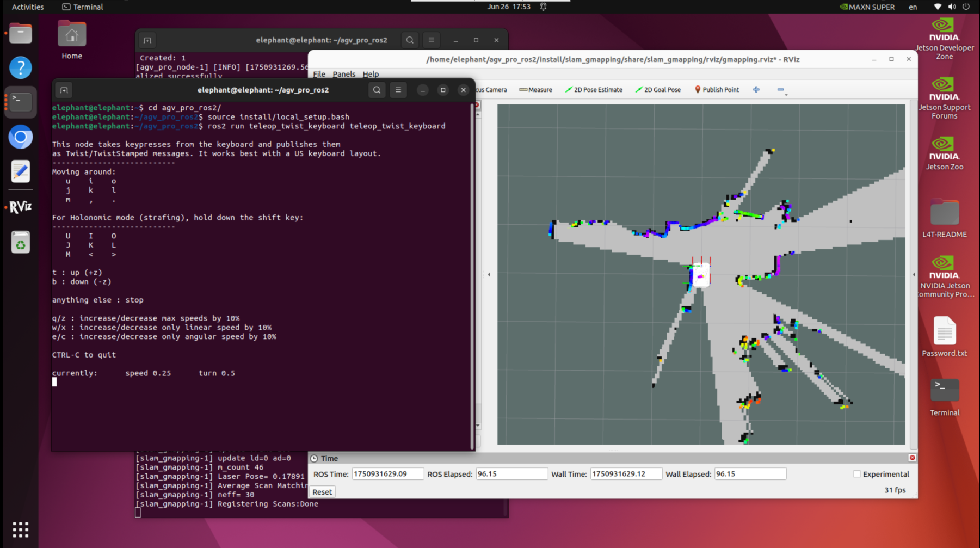Screen dimensions: 980x548
Task: Open the L4T-README folder
Action: (944, 219)
